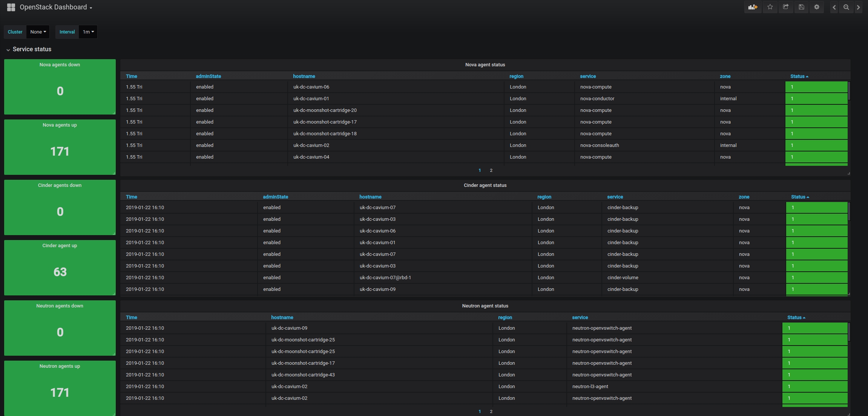Star this dashboard as favorite
Screen dimensions: 868x416
pyautogui.click(x=770, y=7)
